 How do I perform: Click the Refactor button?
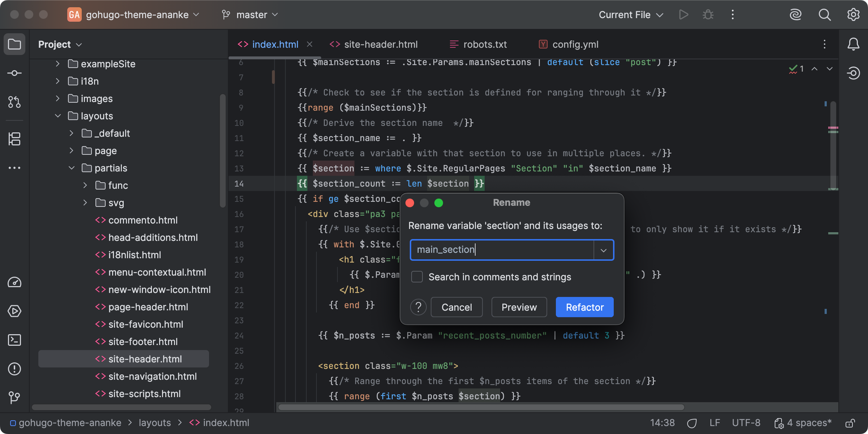pos(584,307)
